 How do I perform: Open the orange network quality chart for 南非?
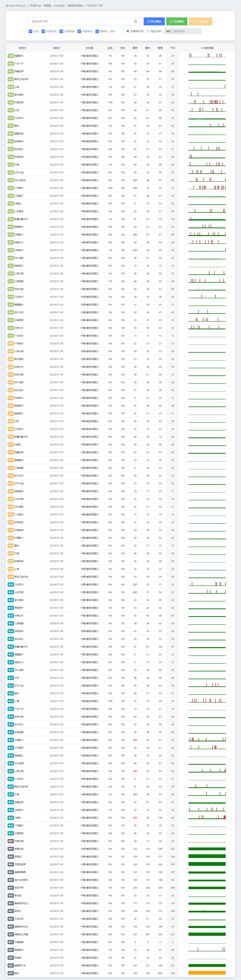(x=207, y=973)
